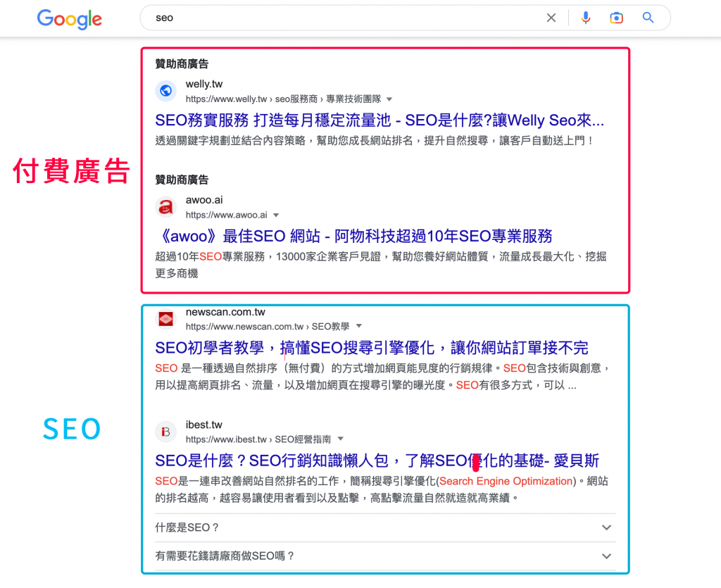Start voice search with microphone icon
The image size is (721, 588).
(585, 18)
